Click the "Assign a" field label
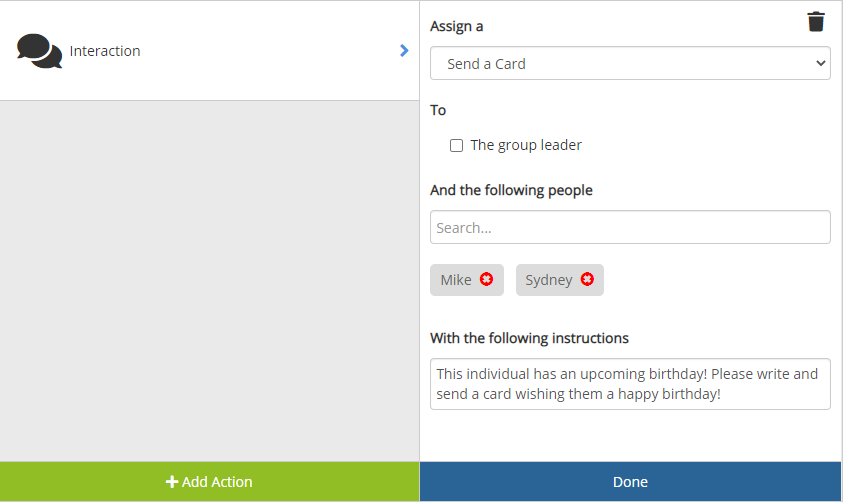Viewport: 843px width, 502px height. [457, 26]
